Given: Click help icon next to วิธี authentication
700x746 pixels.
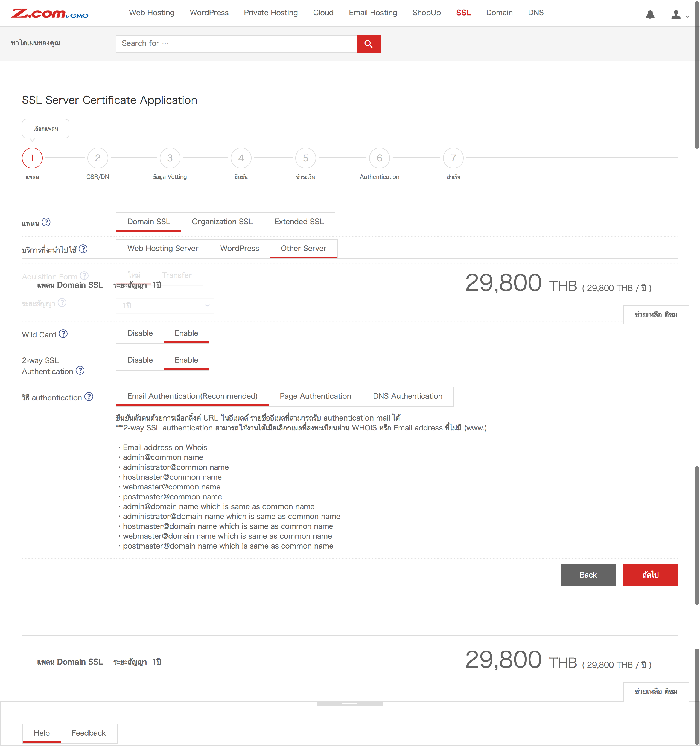Looking at the screenshot, I should tap(89, 397).
